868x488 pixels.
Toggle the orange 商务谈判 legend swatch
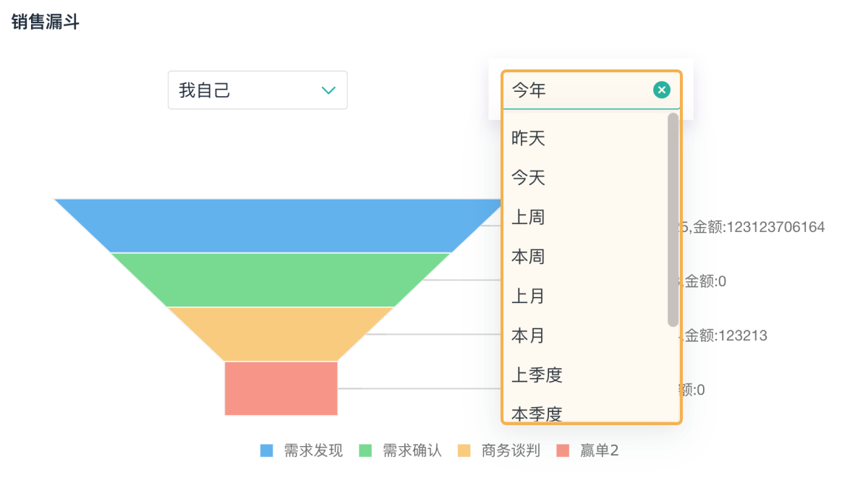pyautogui.click(x=464, y=451)
